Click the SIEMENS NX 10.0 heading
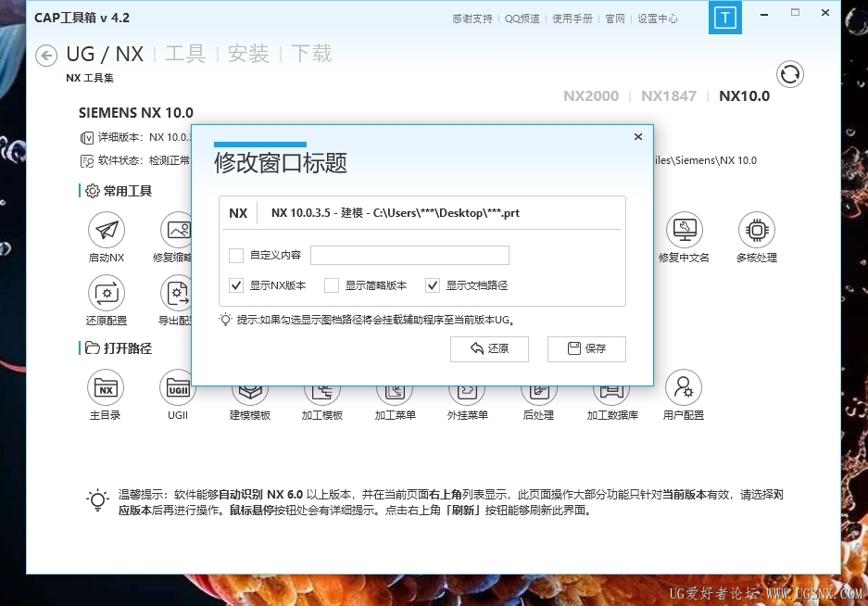This screenshot has width=868, height=606. (135, 113)
